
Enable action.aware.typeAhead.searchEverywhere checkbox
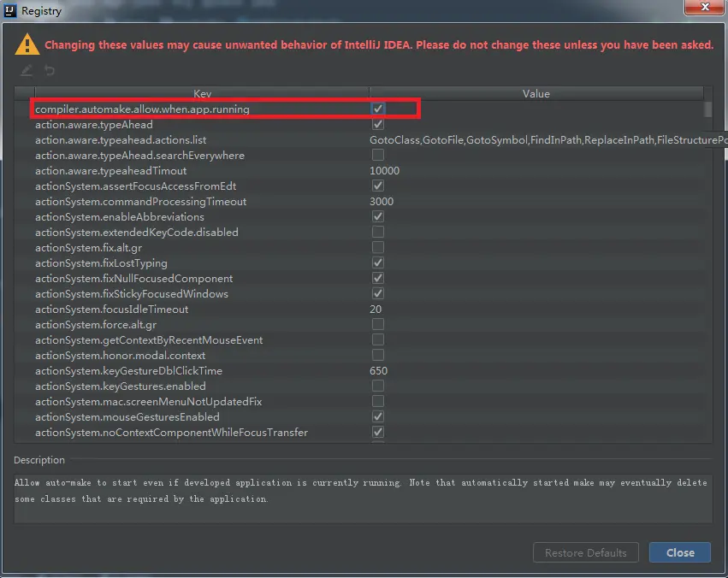click(x=378, y=155)
